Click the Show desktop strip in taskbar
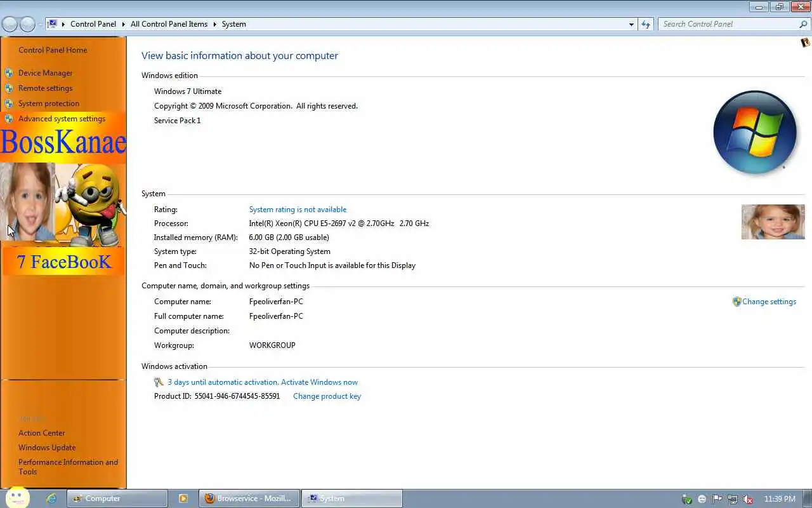 [x=808, y=498]
